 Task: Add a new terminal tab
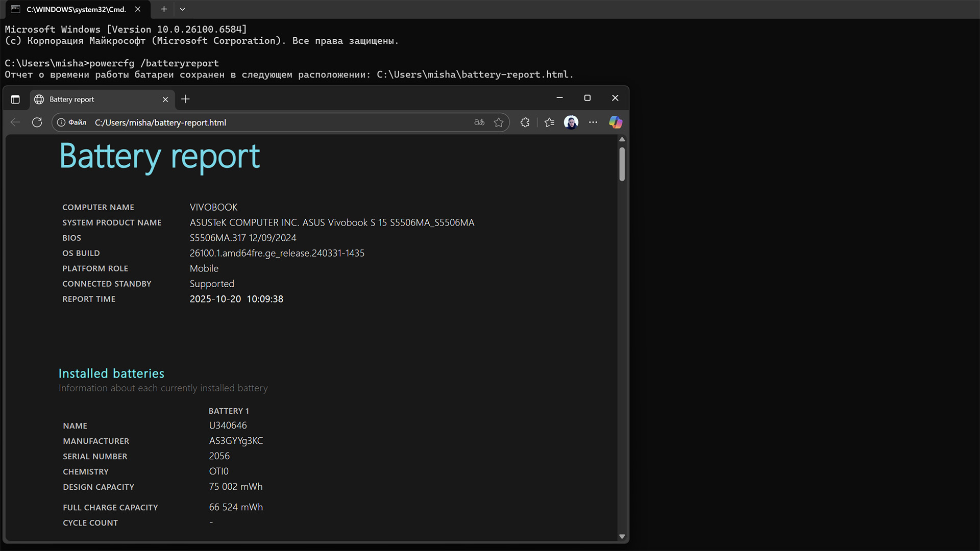click(164, 9)
